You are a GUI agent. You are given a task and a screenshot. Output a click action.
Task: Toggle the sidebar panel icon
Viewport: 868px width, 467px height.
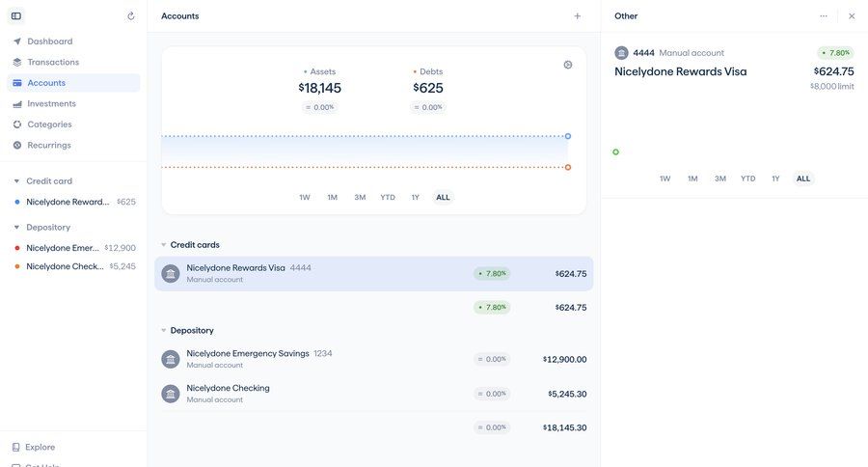click(16, 16)
